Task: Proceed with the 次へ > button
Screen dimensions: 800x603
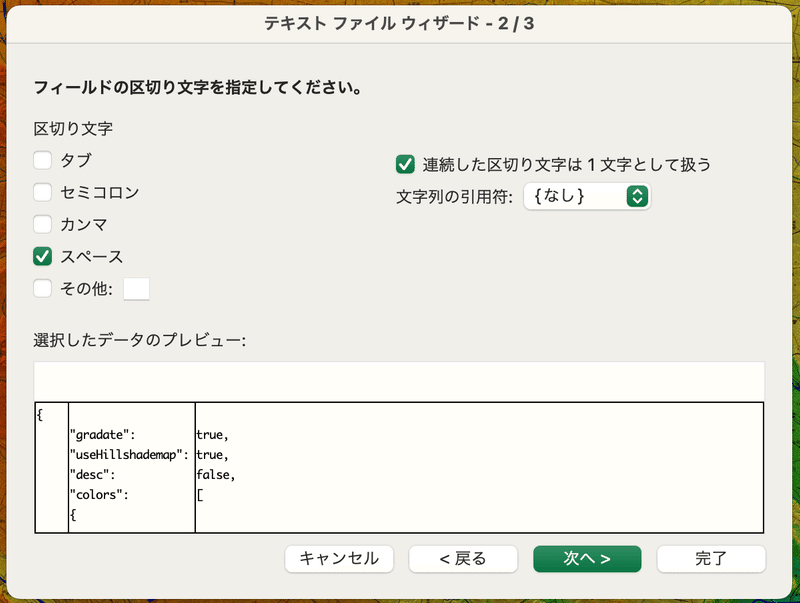Action: pyautogui.click(x=587, y=559)
